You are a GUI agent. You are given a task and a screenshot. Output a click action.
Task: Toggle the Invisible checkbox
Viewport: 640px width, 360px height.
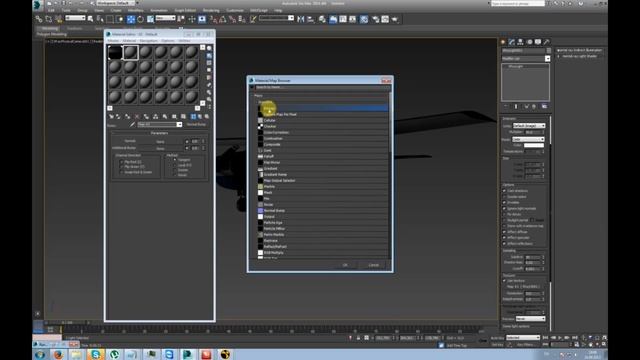coord(504,202)
